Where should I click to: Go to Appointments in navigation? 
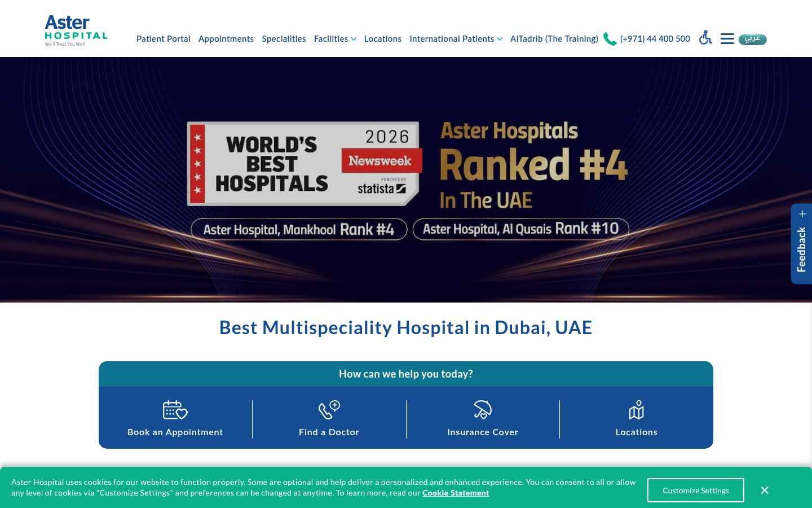(226, 39)
